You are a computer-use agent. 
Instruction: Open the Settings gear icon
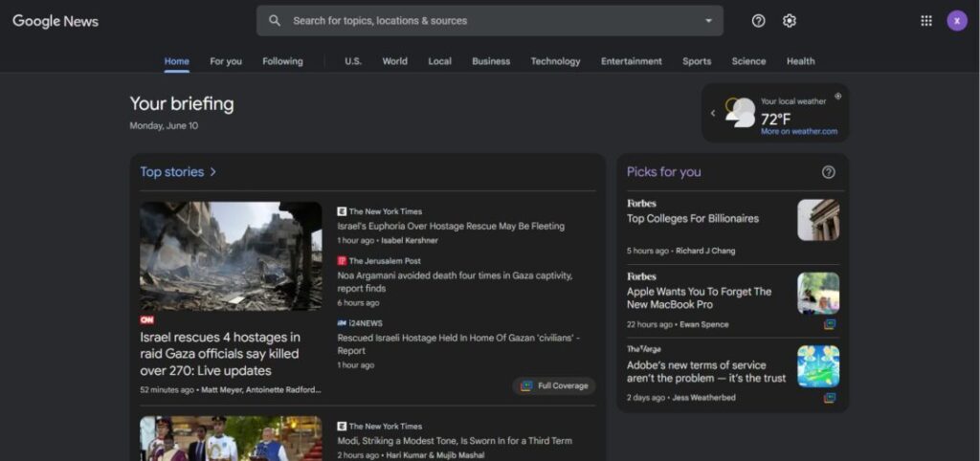point(790,21)
